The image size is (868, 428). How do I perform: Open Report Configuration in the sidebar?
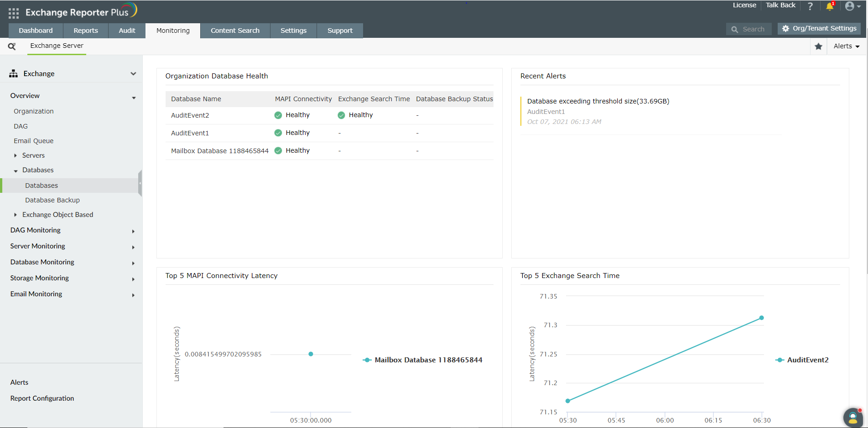[42, 398]
